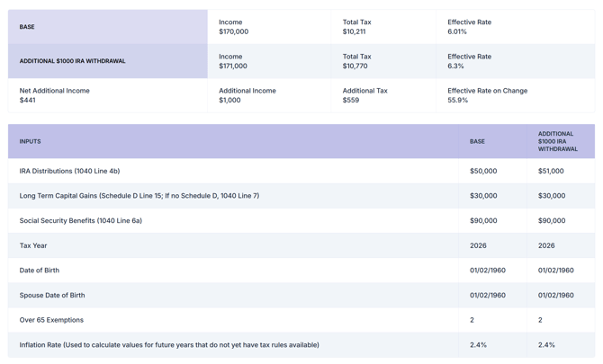This screenshot has width=603, height=364.
Task: Select the Tax Year row label
Action: [33, 245]
